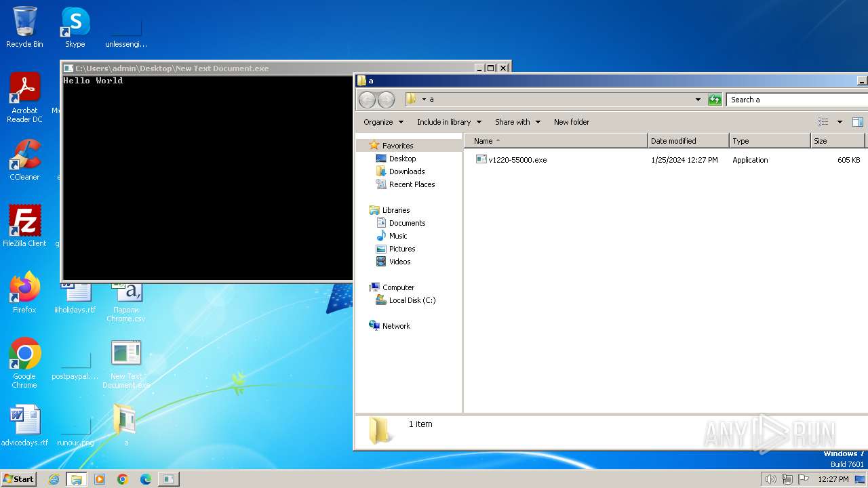Toggle the Explorer preview pane button
Screen dimensions: 868x488
click(857, 122)
